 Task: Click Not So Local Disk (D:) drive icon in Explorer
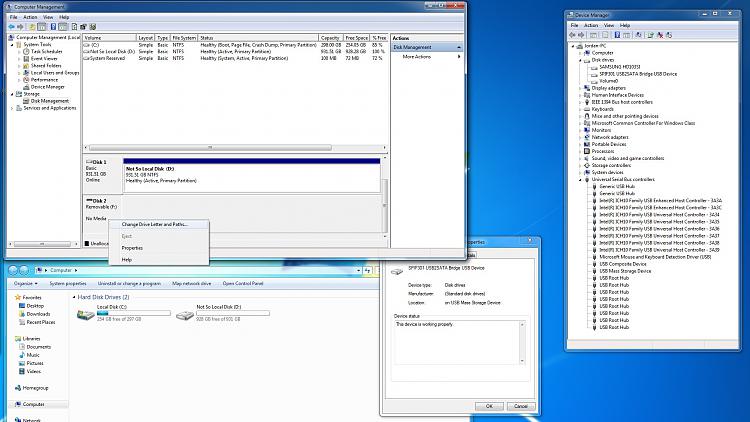pos(185,315)
